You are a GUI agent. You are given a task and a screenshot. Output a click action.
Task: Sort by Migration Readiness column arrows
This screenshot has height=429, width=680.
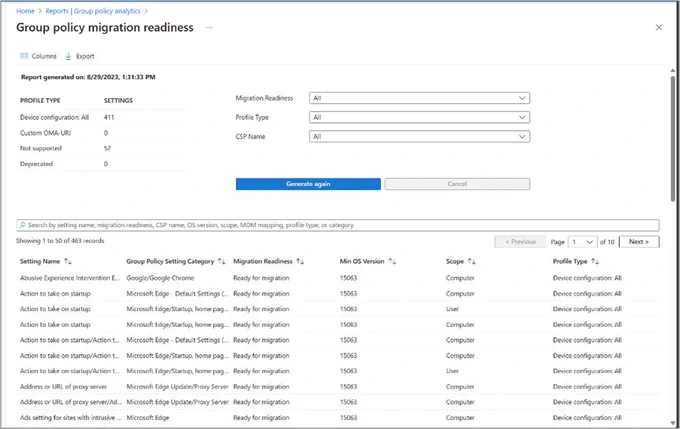click(300, 261)
